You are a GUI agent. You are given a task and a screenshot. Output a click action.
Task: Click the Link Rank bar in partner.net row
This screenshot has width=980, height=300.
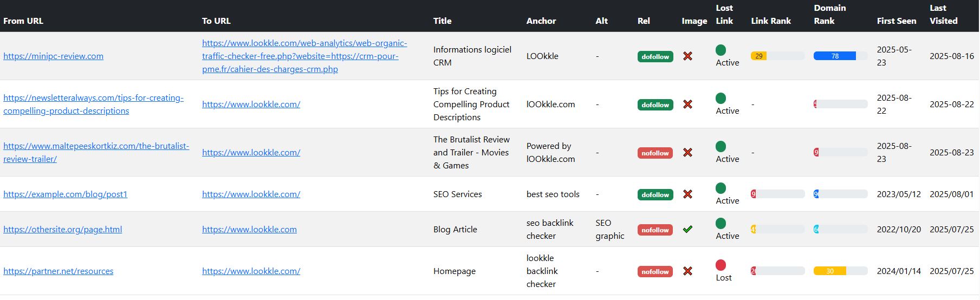[x=778, y=271]
